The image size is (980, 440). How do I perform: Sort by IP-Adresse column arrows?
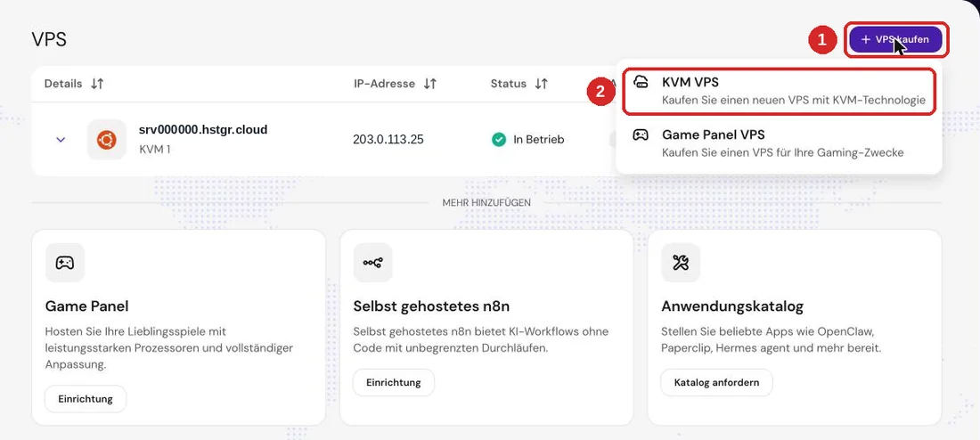430,84
